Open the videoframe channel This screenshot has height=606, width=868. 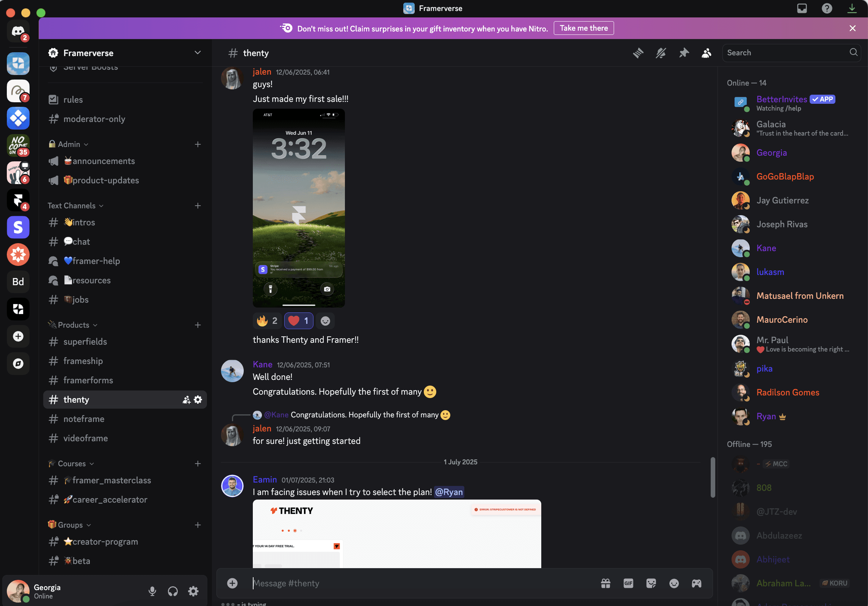pyautogui.click(x=125, y=438)
